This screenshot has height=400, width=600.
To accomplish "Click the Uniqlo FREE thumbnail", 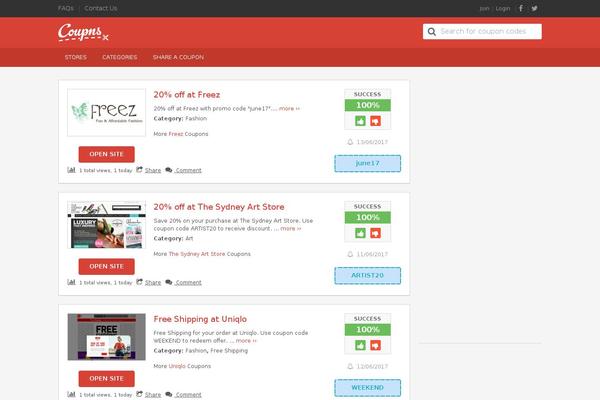I will (106, 337).
